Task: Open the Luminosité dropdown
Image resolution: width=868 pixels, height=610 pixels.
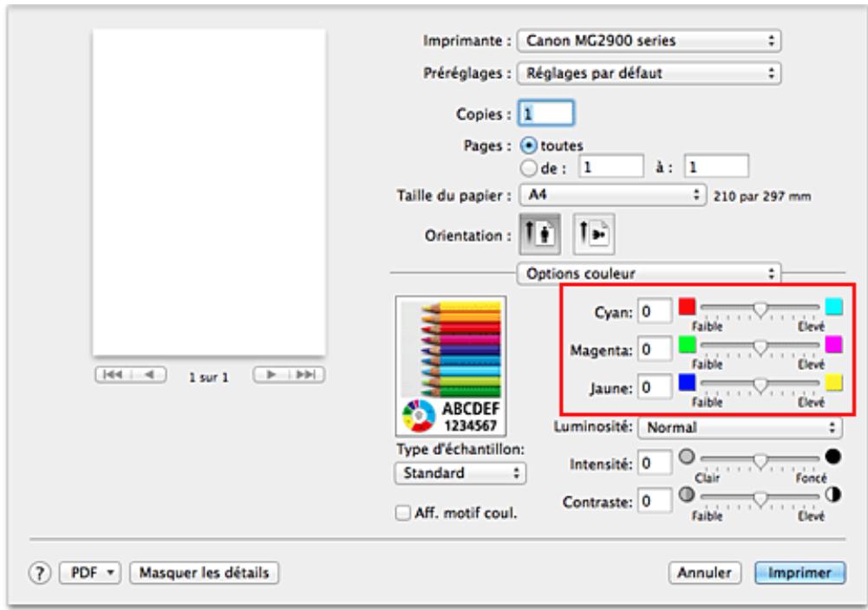Action: 741,427
